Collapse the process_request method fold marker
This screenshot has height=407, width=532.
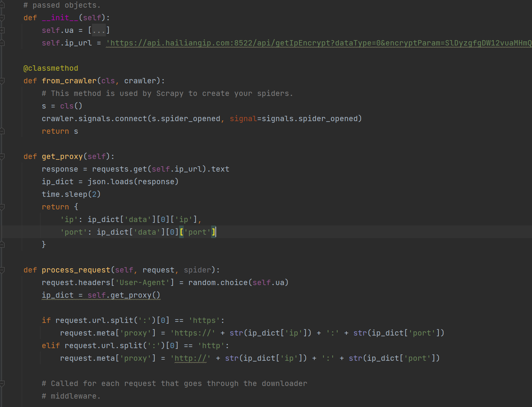pyautogui.click(x=2, y=270)
